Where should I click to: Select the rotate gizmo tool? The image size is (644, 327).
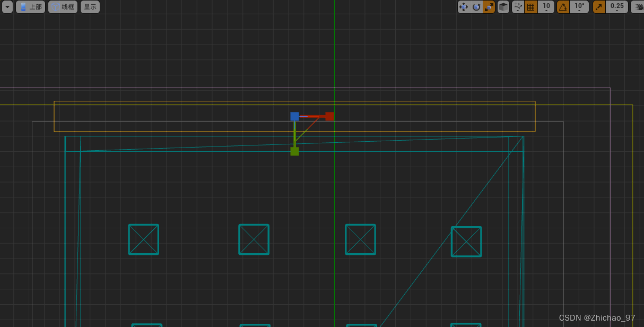point(476,7)
